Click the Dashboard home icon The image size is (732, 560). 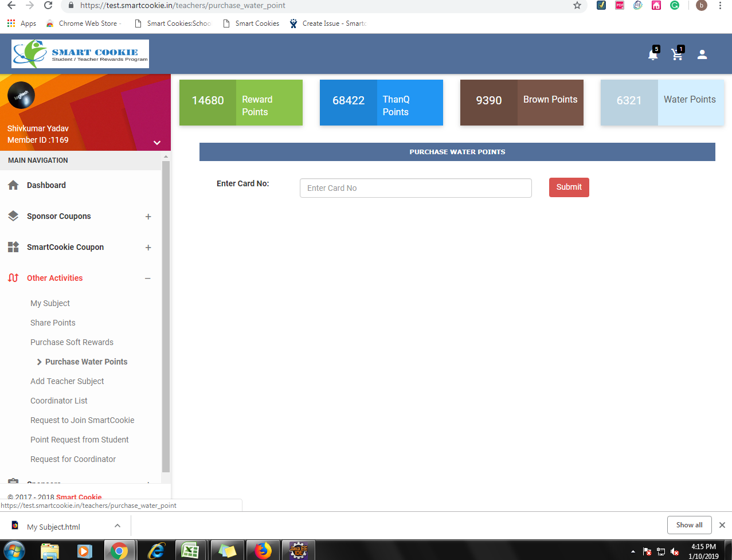click(13, 185)
